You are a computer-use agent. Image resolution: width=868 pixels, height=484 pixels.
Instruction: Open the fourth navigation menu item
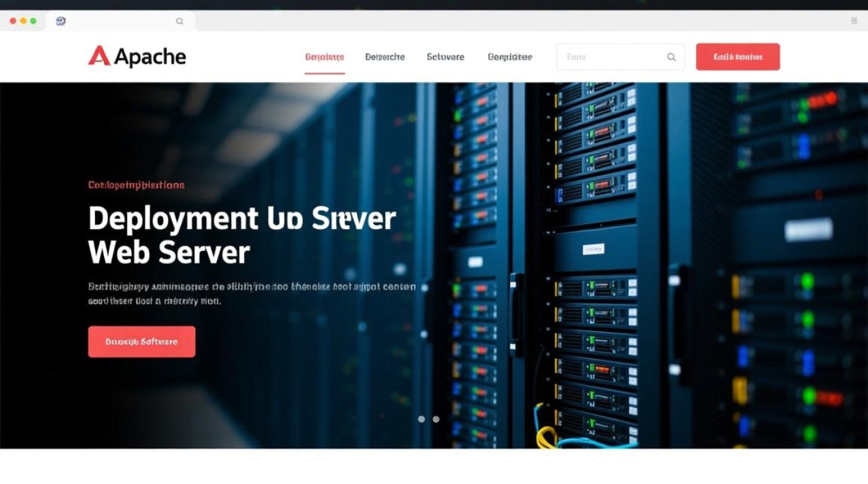click(510, 57)
